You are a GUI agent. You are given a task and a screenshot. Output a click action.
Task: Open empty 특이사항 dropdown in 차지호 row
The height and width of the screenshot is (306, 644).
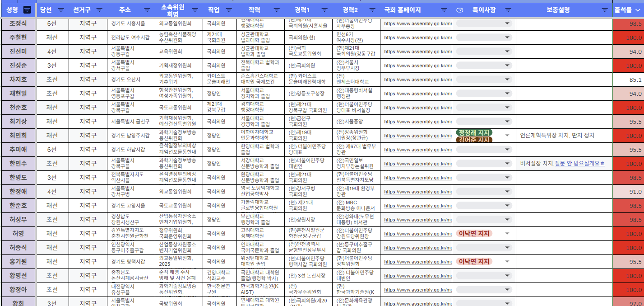(507, 80)
